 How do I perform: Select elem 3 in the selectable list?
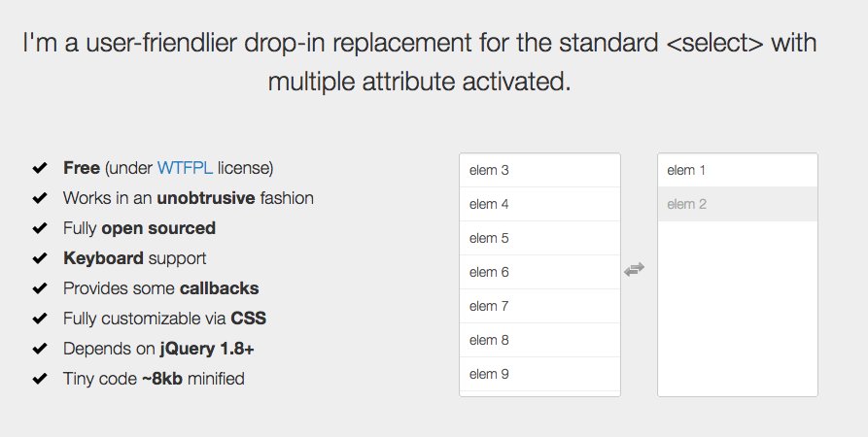tap(539, 170)
